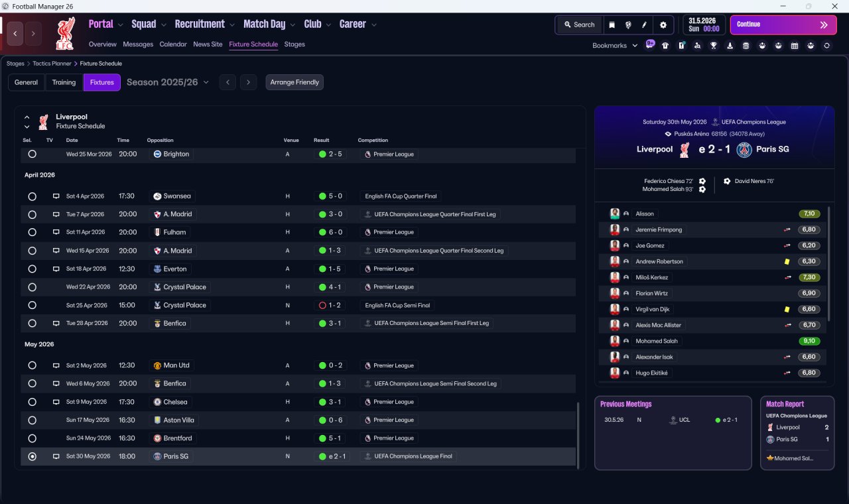The height and width of the screenshot is (504, 849).
Task: Expand the Portal menu chevron
Action: click(x=120, y=25)
